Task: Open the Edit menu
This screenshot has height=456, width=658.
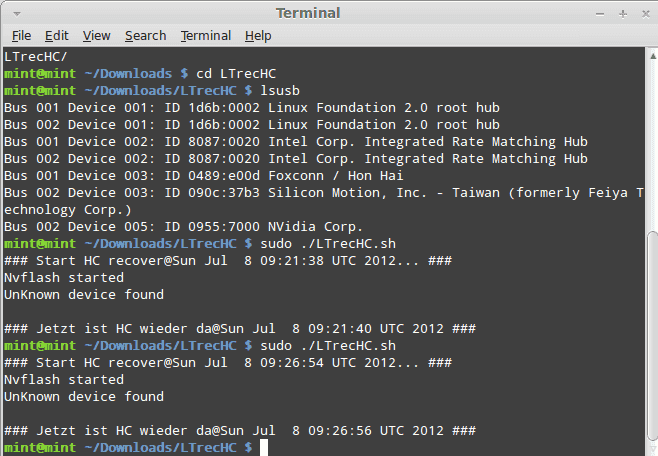Action: click(x=57, y=36)
